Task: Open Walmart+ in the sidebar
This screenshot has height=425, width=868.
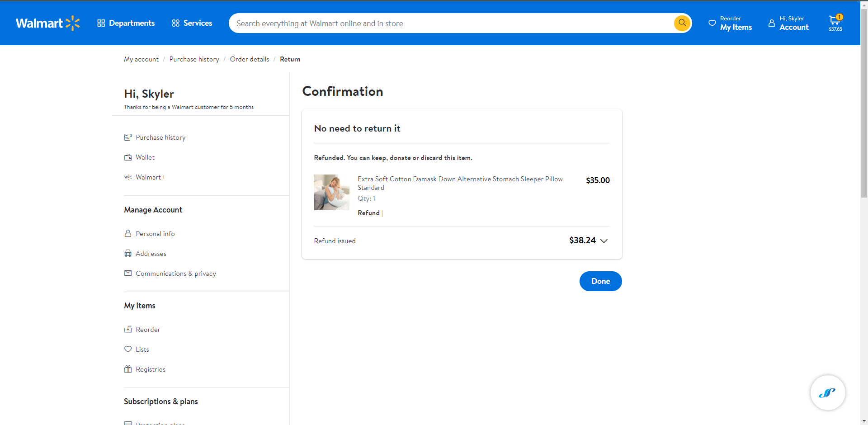Action: pyautogui.click(x=151, y=177)
